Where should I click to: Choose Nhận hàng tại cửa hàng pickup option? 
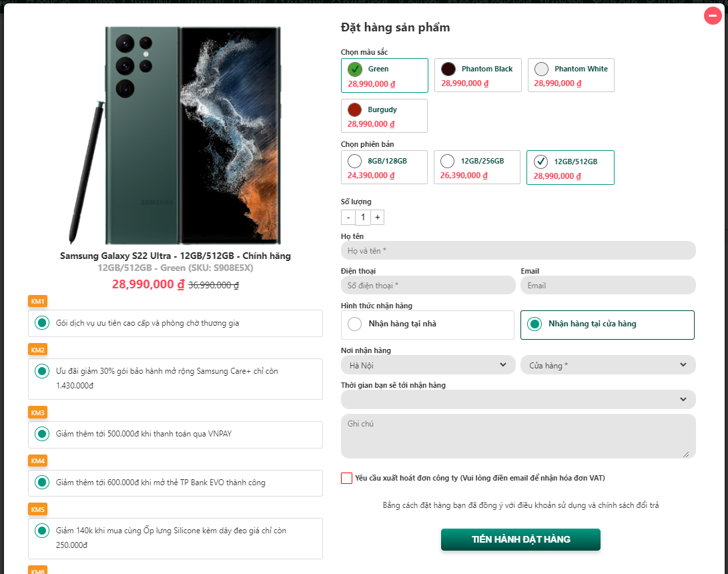click(534, 324)
